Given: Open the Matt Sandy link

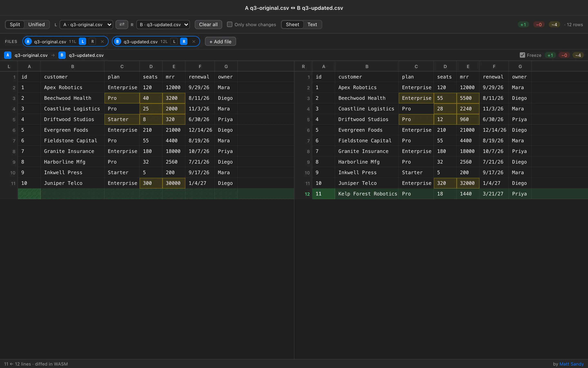Looking at the screenshot, I should (571, 364).
